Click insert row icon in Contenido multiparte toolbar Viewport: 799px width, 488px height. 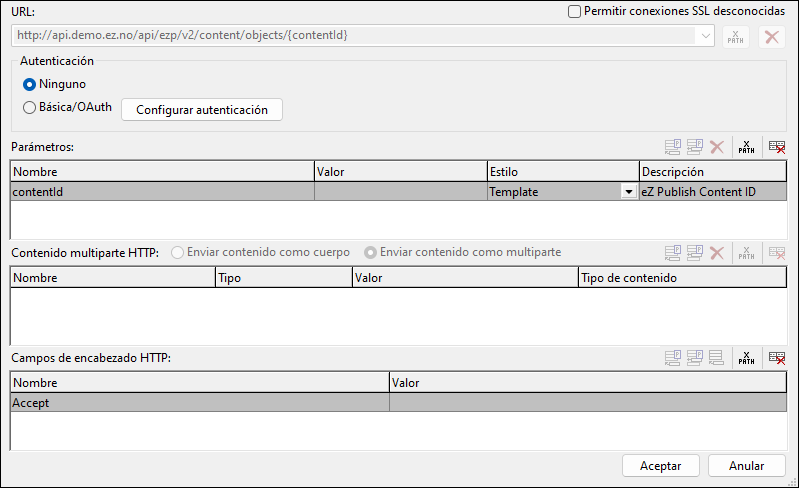click(695, 253)
